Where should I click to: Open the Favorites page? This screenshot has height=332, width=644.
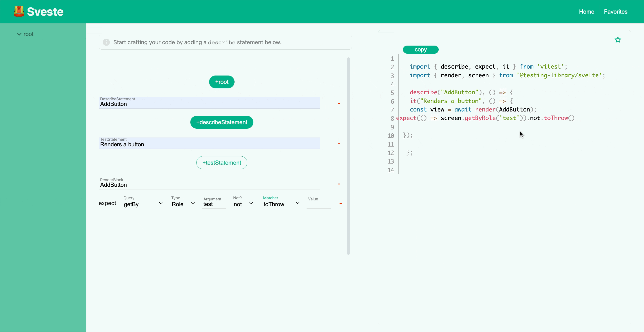tap(616, 12)
